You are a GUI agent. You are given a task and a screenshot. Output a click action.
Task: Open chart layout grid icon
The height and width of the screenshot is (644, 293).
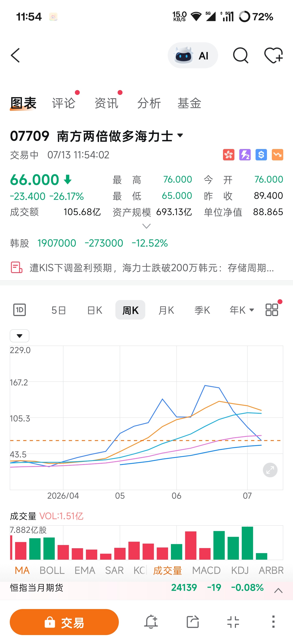[x=272, y=310]
